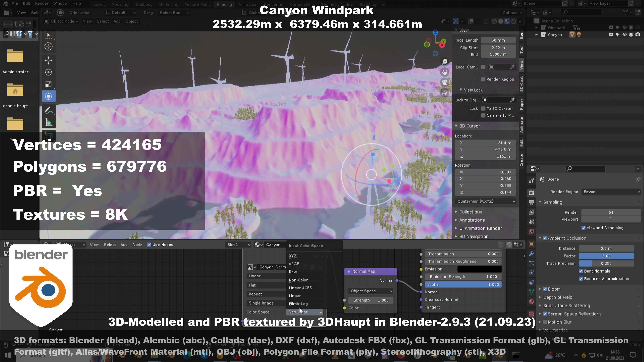Image resolution: width=644 pixels, height=362 pixels.
Task: Enable Lock To 3D Cursor checkbox
Action: point(483,108)
